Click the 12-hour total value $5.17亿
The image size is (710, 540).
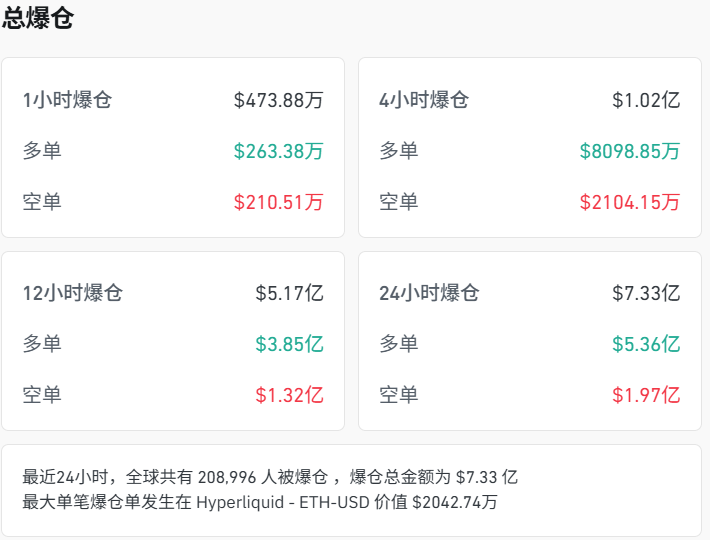[x=290, y=294]
